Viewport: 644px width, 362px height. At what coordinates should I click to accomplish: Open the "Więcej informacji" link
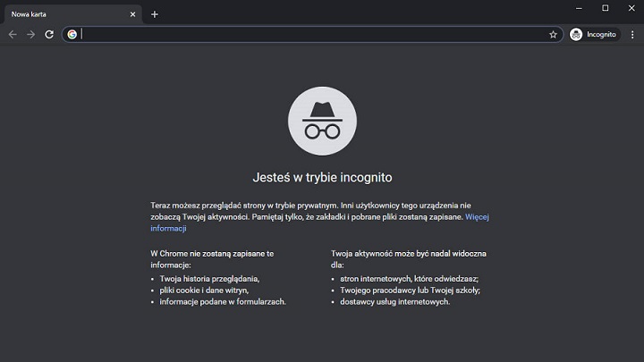pyautogui.click(x=477, y=216)
